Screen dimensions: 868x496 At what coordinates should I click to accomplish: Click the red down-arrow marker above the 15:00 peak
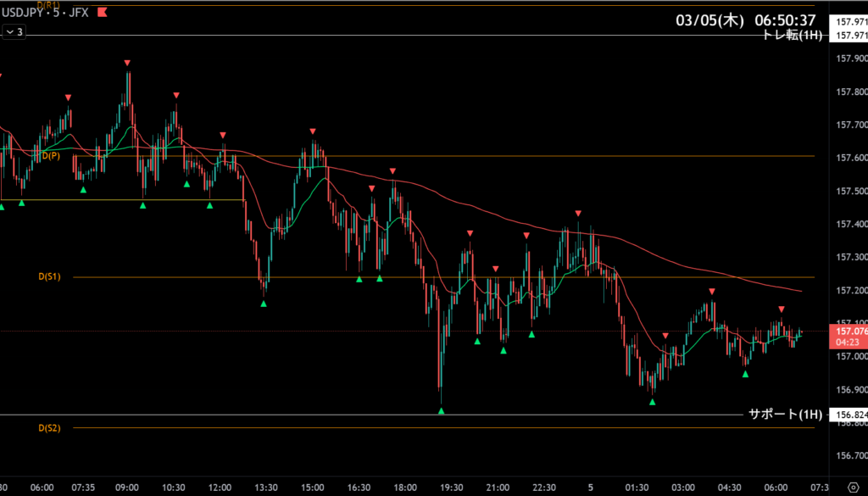(x=313, y=131)
